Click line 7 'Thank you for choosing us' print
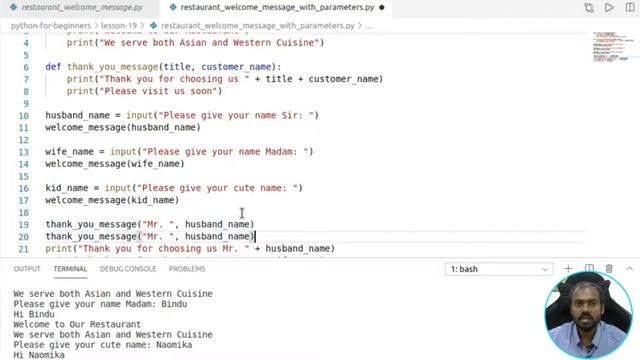Screen dimensions: 640x360 click(225, 79)
